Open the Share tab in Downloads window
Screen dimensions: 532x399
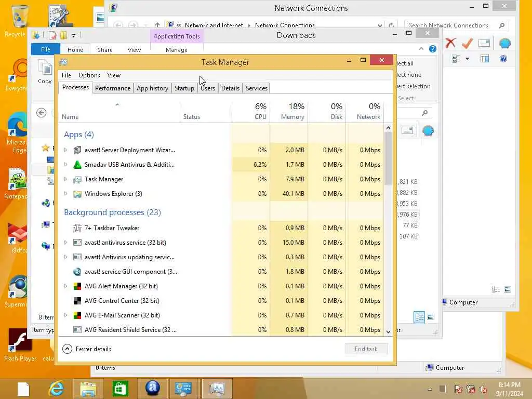[105, 50]
